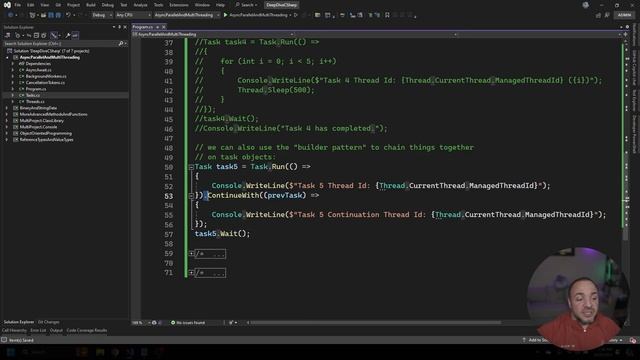
Task: Click the Search Solution Explorer field
Action: click(65, 43)
